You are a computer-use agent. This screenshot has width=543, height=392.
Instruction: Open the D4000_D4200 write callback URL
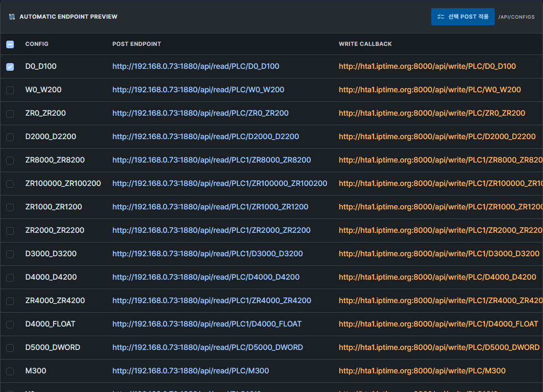437,277
